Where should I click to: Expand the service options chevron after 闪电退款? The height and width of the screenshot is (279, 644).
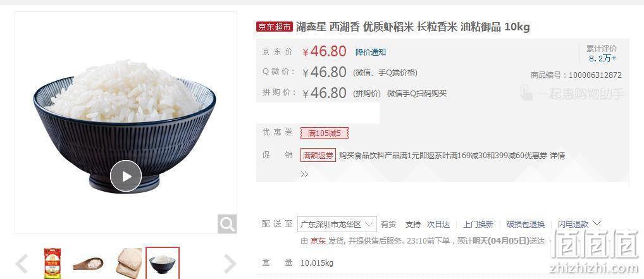(x=597, y=223)
